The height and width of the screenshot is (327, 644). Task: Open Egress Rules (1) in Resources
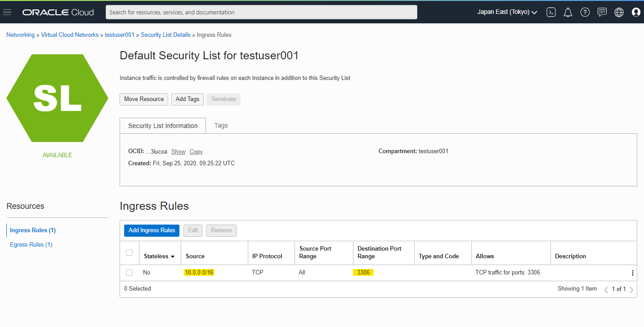click(x=31, y=244)
